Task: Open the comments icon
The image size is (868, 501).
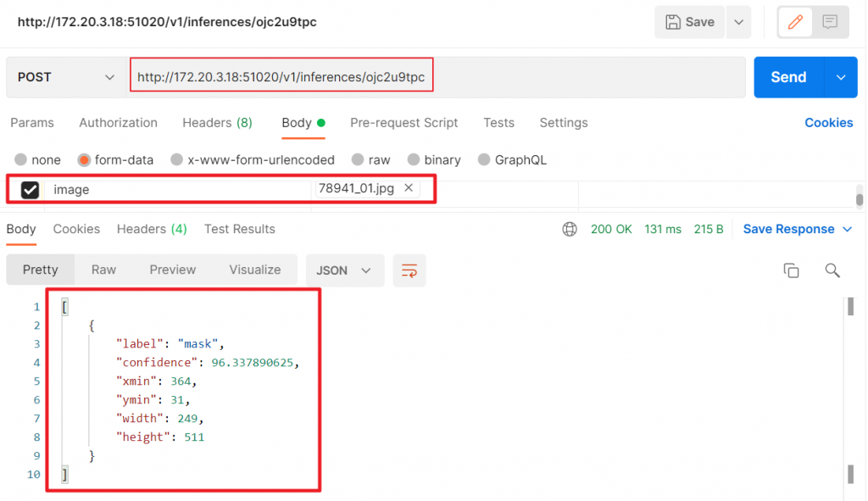Action: (829, 22)
